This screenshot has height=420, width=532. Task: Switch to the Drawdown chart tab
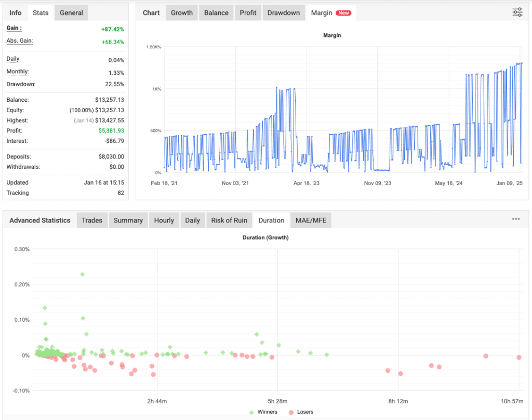[x=284, y=12]
